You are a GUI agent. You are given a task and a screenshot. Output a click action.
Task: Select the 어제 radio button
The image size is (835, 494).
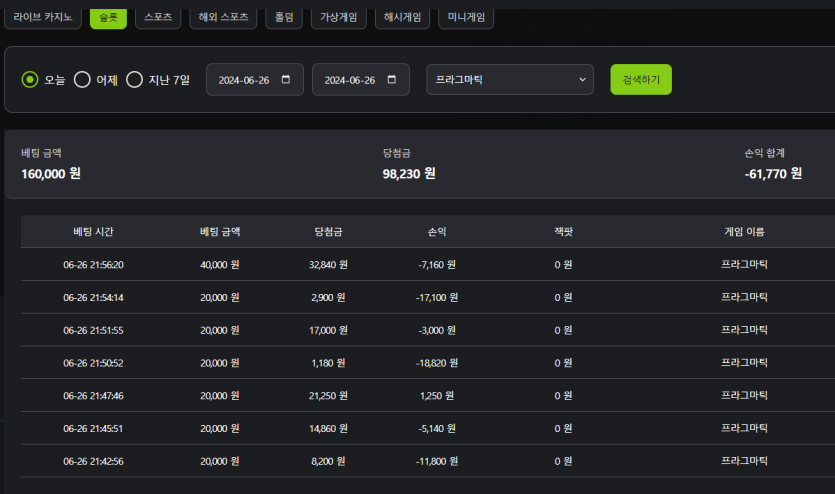pyautogui.click(x=82, y=80)
